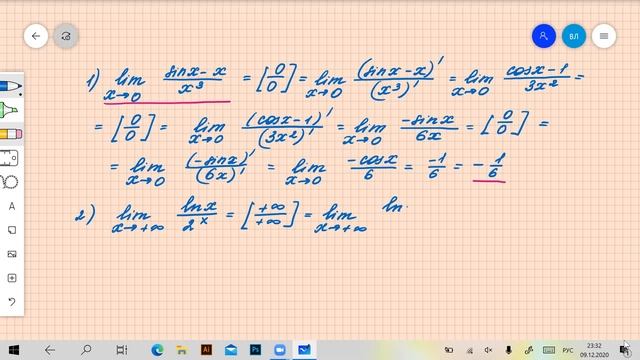Switch the РУС input language indicator
The image size is (640, 360).
click(x=568, y=350)
